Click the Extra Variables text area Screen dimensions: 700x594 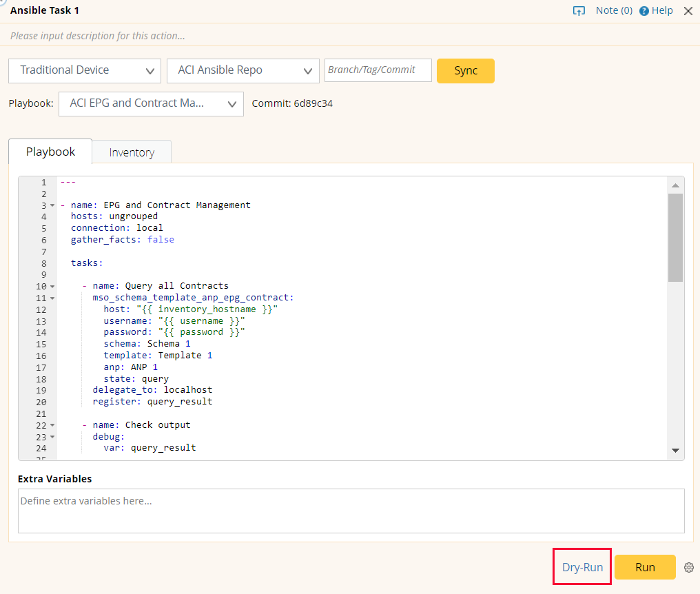click(x=351, y=511)
